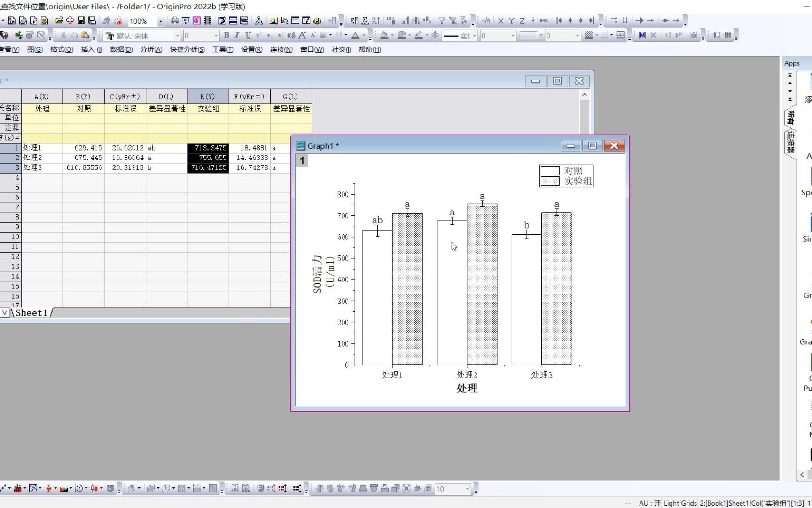The height and width of the screenshot is (508, 812).
Task: Open the font name dropdown showing 宋体
Action: coord(177,36)
